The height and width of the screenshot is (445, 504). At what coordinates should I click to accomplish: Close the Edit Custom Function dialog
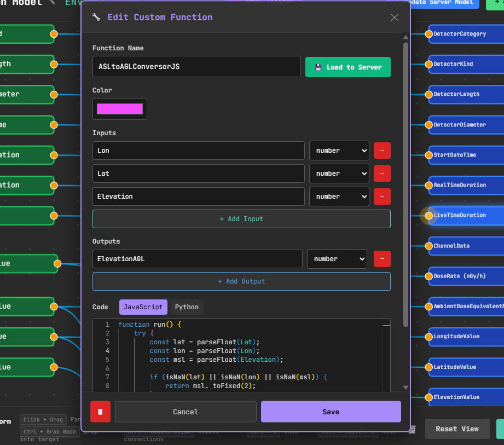click(395, 18)
